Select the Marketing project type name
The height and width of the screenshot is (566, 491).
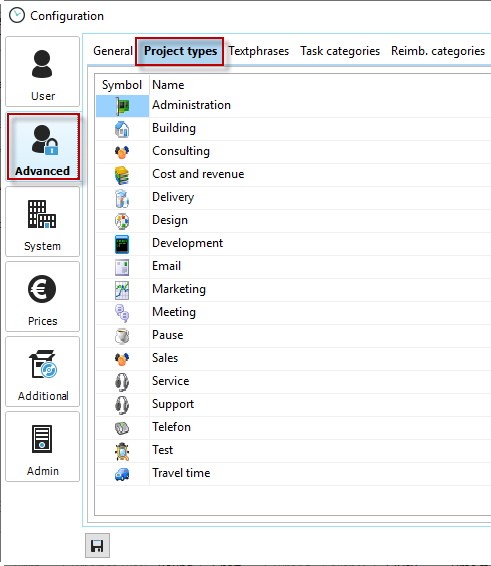(179, 289)
